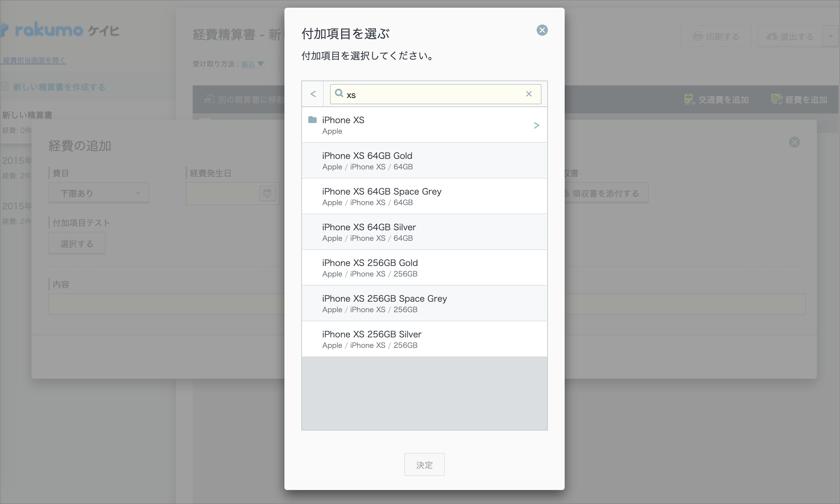Viewport: 840px width, 504px height.
Task: Focus the 内容 text field
Action: [427, 304]
